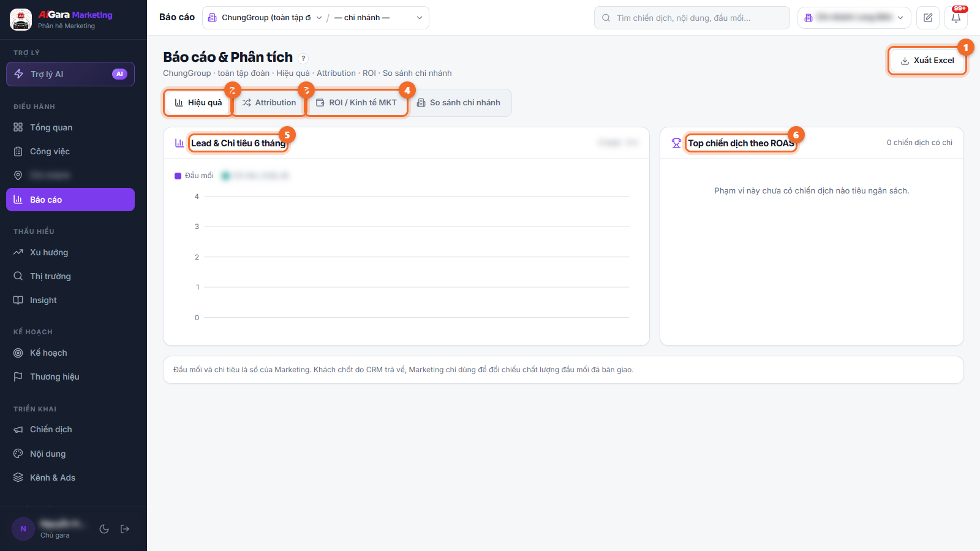Open Công việc tasks page

(70, 151)
